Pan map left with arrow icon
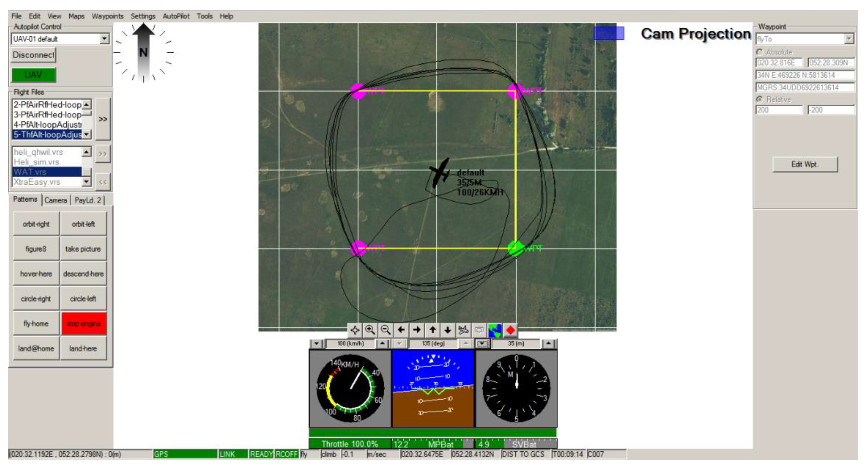The width and height of the screenshot is (868, 467). [x=401, y=330]
